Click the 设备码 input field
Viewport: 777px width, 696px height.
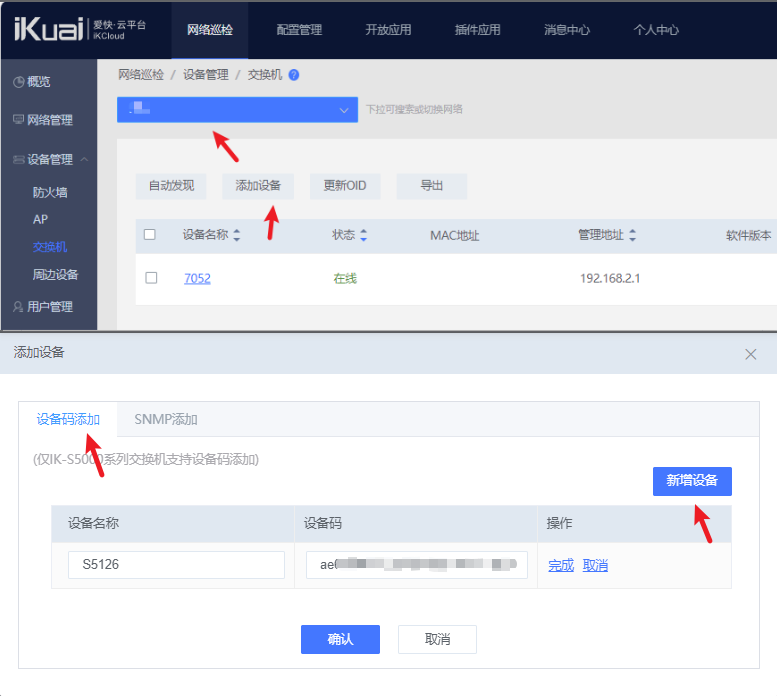click(x=417, y=565)
